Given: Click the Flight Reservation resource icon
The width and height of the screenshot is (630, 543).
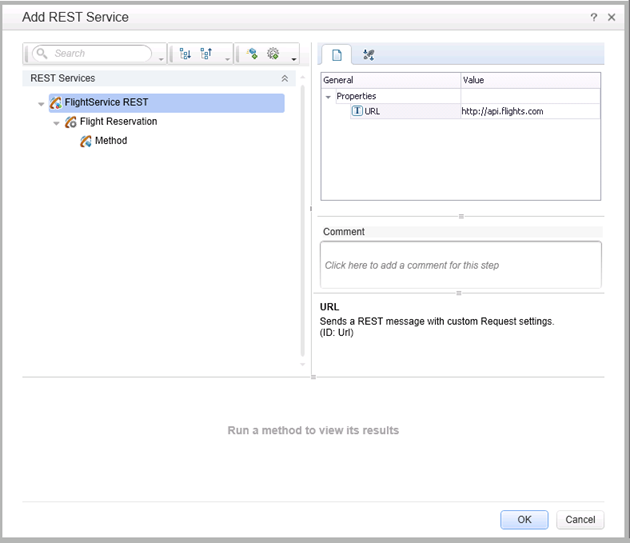Looking at the screenshot, I should click(x=71, y=122).
